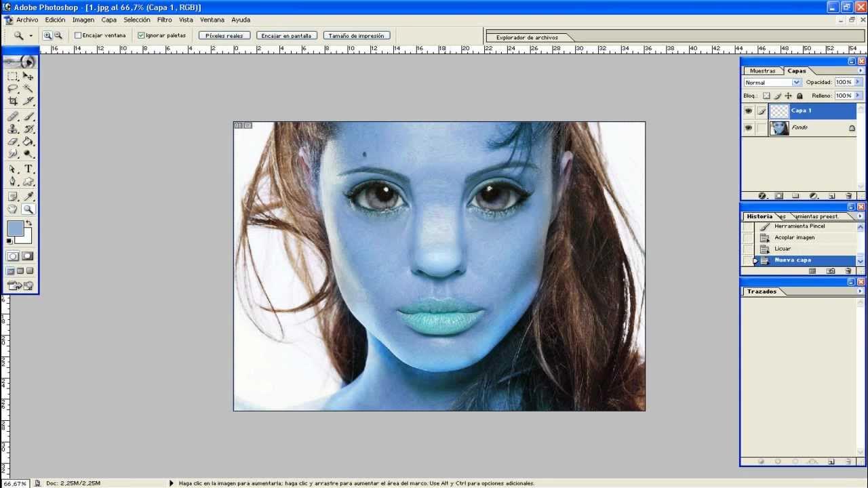The height and width of the screenshot is (488, 868).
Task: Select the Burn/Dodge tool
Action: coord(28,154)
